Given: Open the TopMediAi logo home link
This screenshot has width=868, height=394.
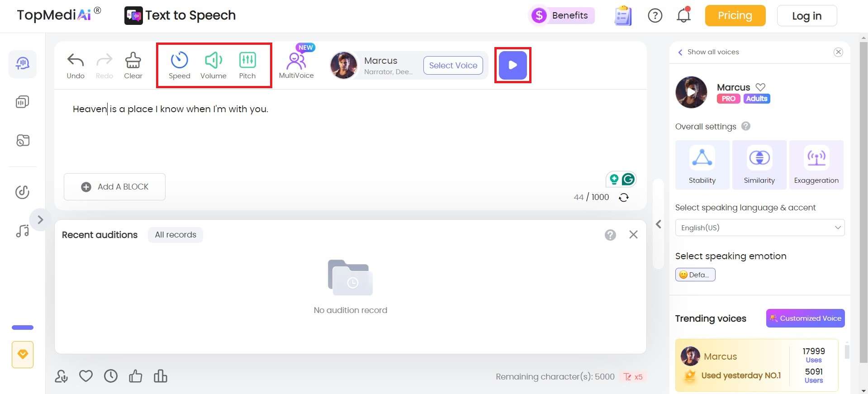Looking at the screenshot, I should coord(59,14).
